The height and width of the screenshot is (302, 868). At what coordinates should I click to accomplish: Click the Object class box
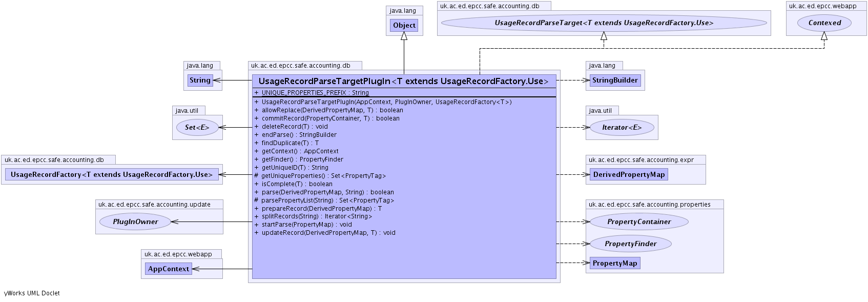pos(404,26)
